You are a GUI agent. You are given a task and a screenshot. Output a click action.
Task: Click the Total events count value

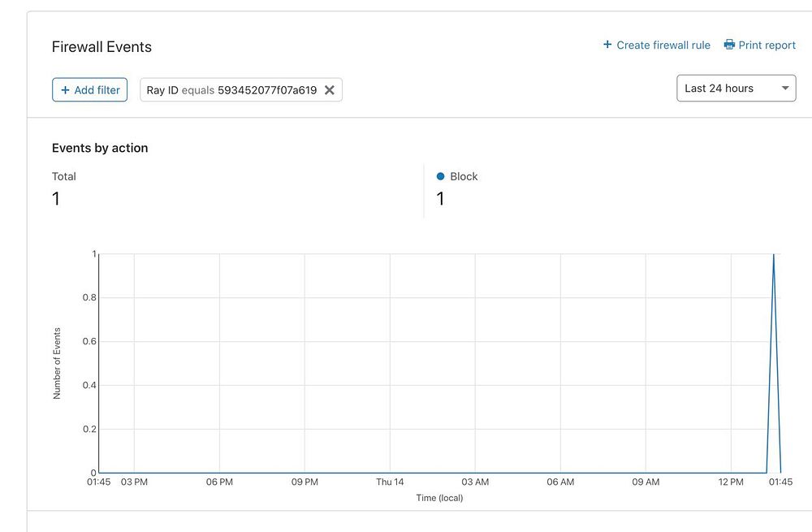(x=56, y=199)
